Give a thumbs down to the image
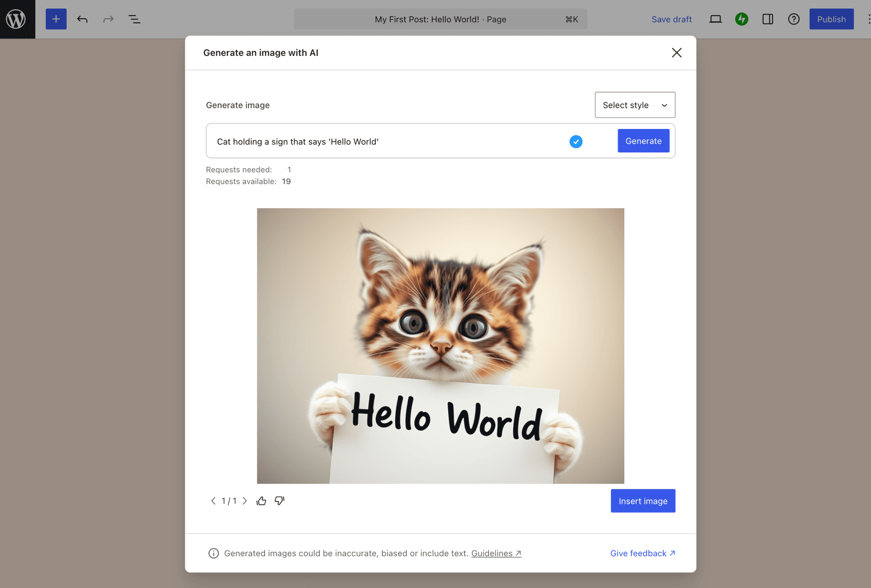This screenshot has height=588, width=871. coord(280,501)
